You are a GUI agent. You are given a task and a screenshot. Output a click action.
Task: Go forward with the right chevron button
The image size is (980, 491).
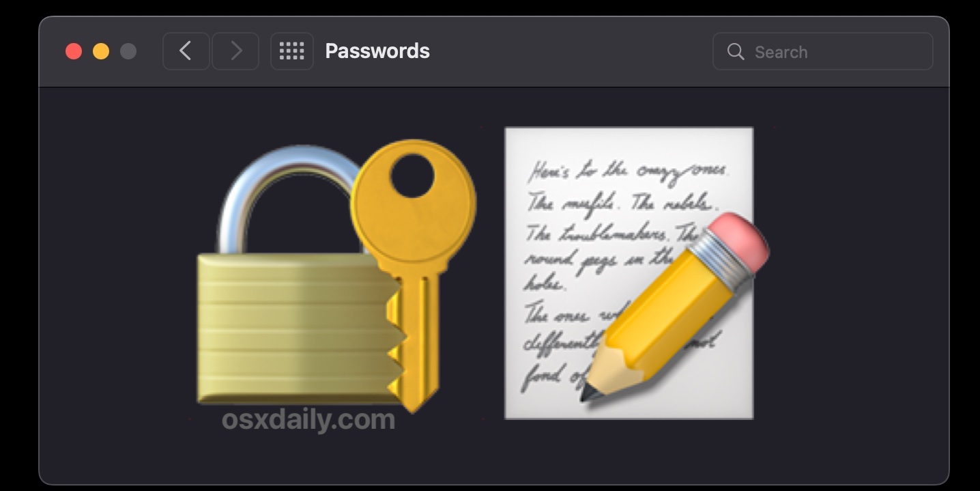coord(235,51)
